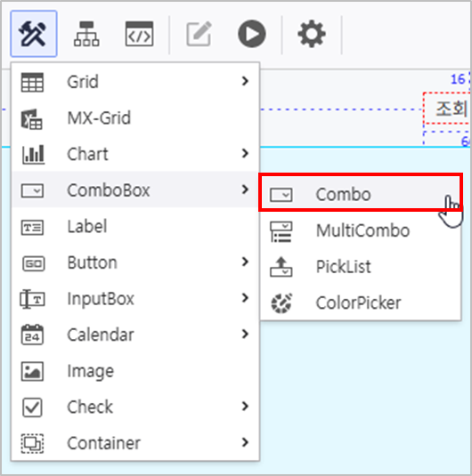472x476 pixels.
Task: Pick the PickList component
Action: click(x=361, y=267)
